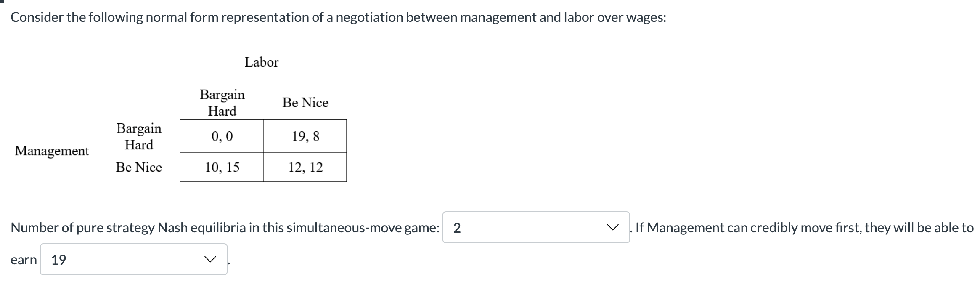The image size is (980, 290).
Task: Select the payoff cell 19, 8
Action: [x=305, y=136]
